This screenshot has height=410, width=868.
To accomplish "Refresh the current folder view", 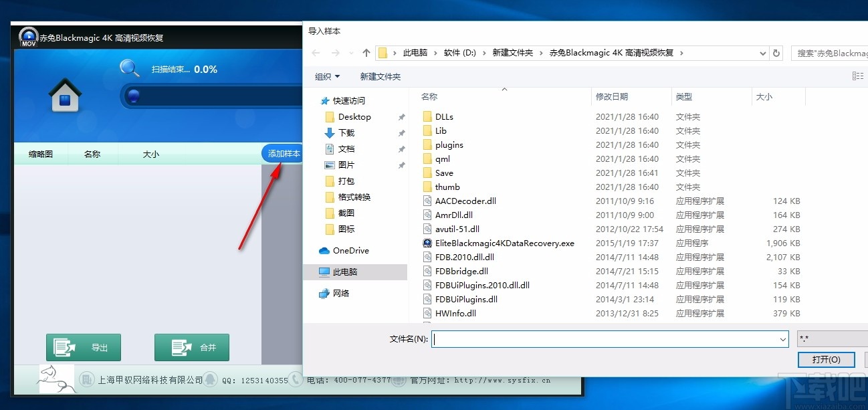I will pyautogui.click(x=776, y=53).
